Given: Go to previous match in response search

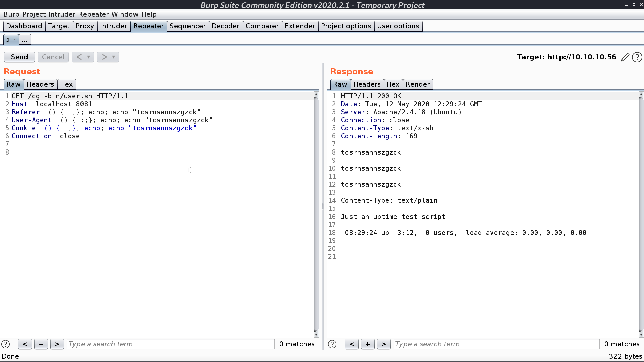Looking at the screenshot, I should click(x=352, y=344).
